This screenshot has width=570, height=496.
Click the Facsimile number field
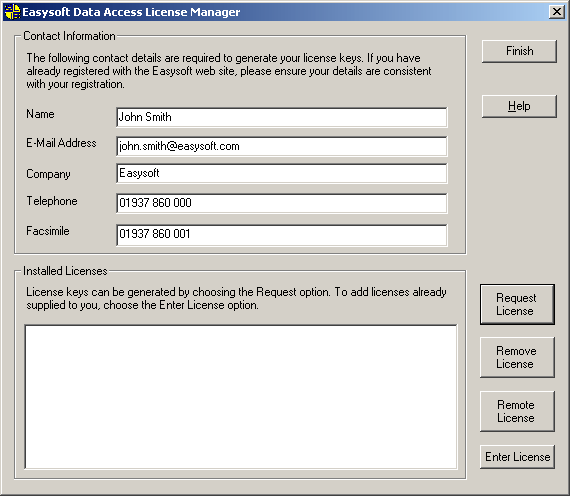click(282, 235)
